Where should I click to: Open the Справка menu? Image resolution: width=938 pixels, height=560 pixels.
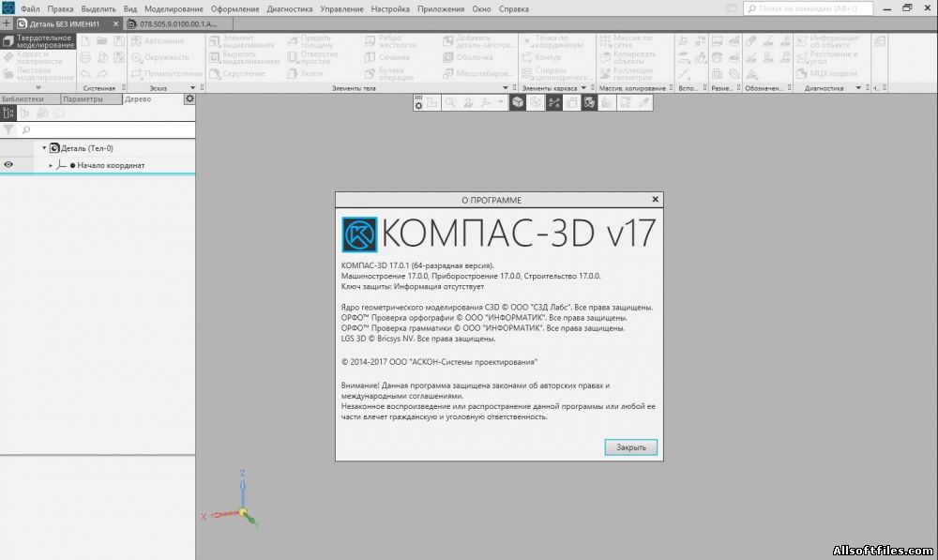click(513, 9)
